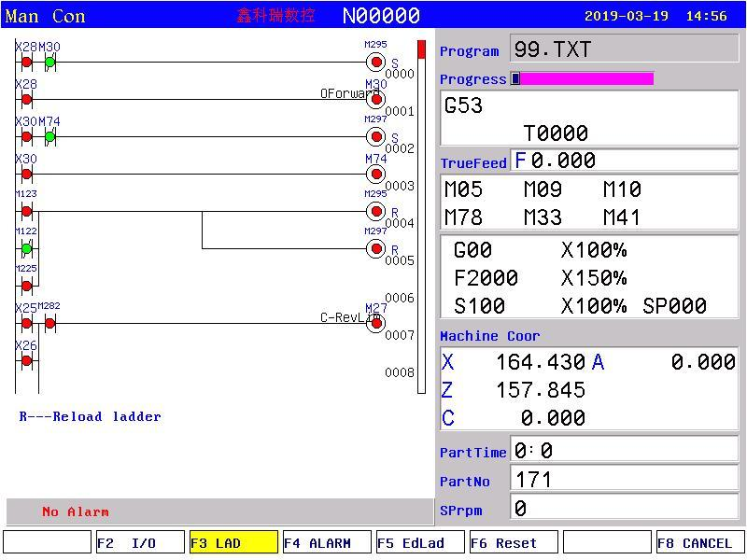This screenshot has width=747, height=560.
Task: Click the ladder view vertical scrollbar
Action: tap(421, 217)
